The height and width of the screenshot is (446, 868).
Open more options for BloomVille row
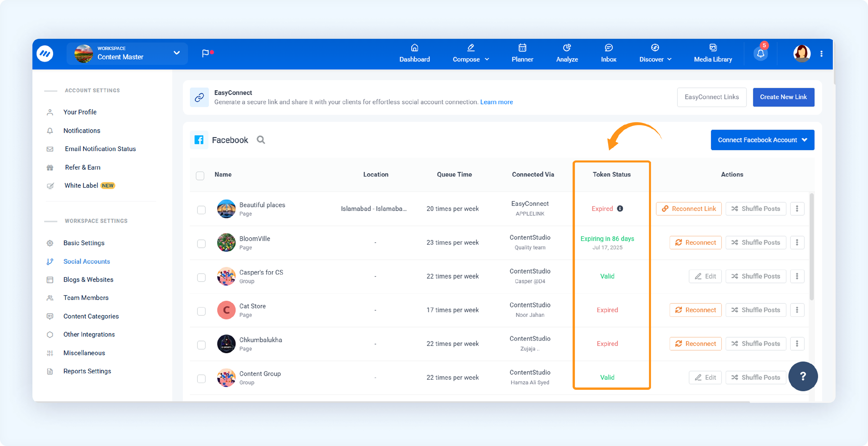(797, 242)
